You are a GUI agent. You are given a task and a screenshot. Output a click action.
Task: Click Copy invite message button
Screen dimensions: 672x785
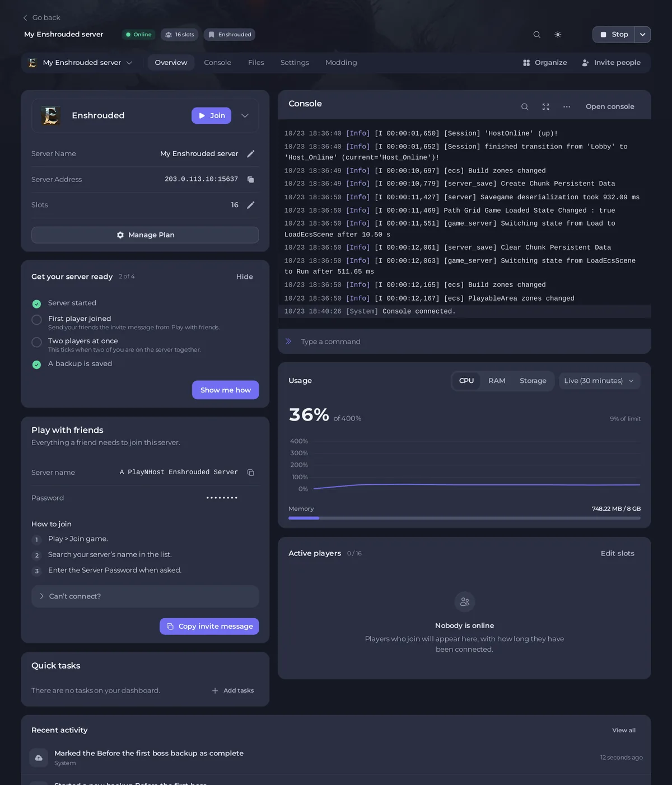coord(209,627)
